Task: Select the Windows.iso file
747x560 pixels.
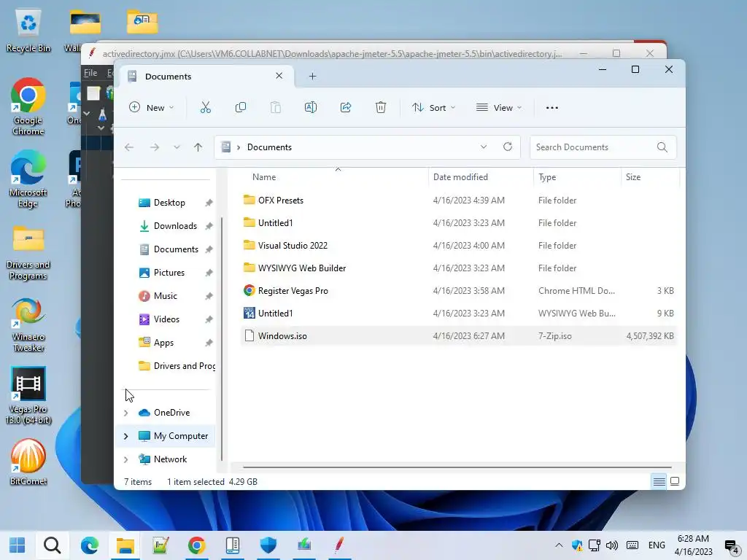Action: tap(458, 336)
